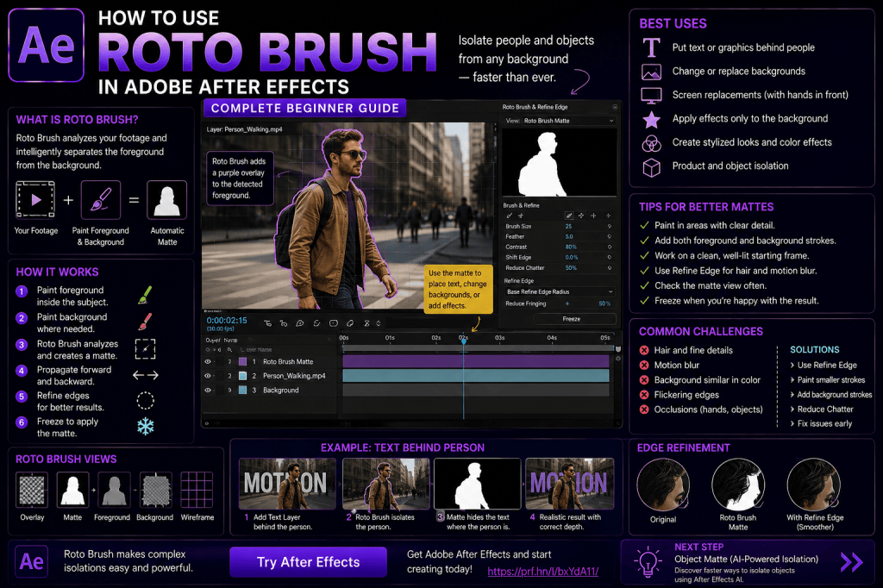Click the 'Use Refine Edge' solution text
The image size is (883, 588).
click(x=827, y=365)
